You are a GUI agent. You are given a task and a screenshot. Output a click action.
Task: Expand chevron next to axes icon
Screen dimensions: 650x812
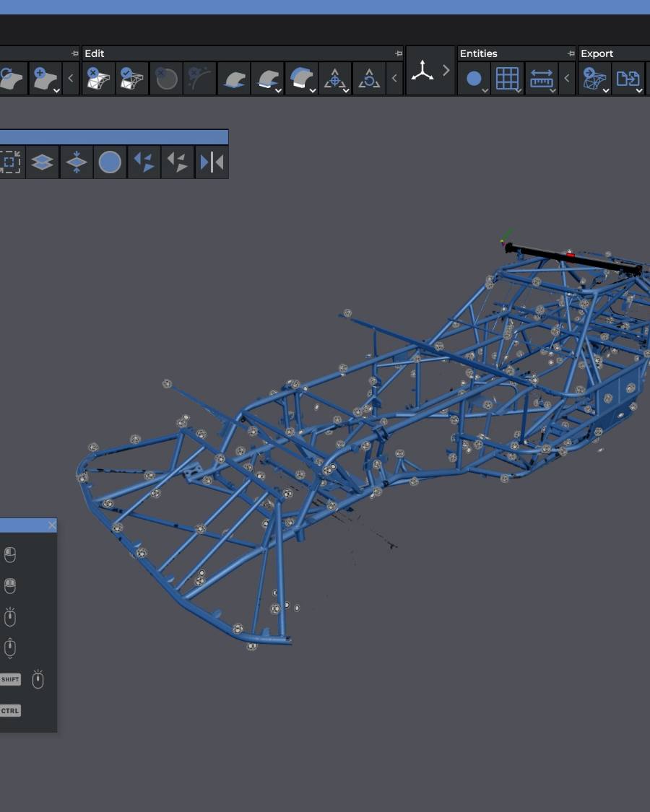click(446, 71)
